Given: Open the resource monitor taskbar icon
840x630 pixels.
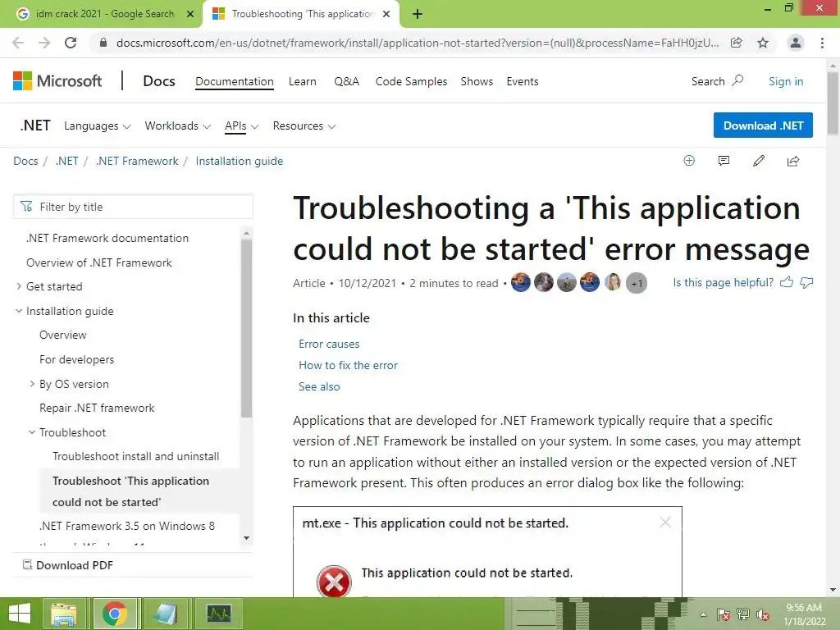Looking at the screenshot, I should [219, 614].
